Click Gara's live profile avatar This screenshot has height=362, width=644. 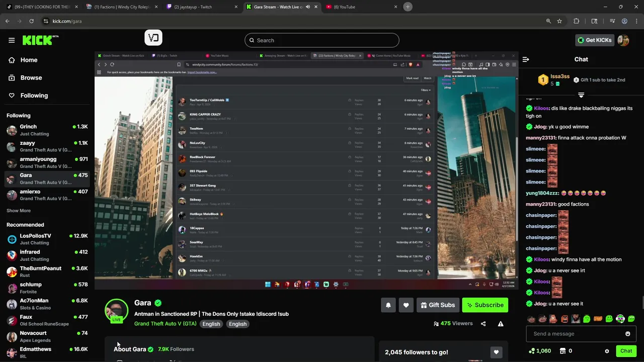pyautogui.click(x=116, y=310)
